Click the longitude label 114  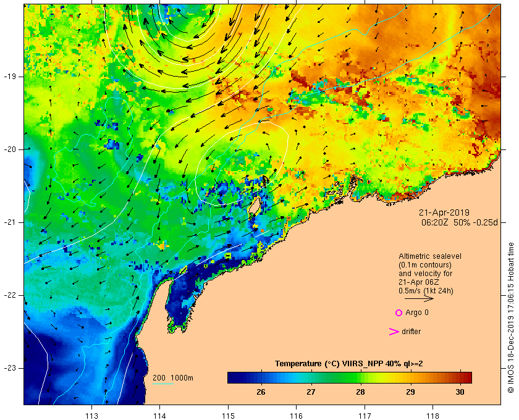[x=159, y=416]
